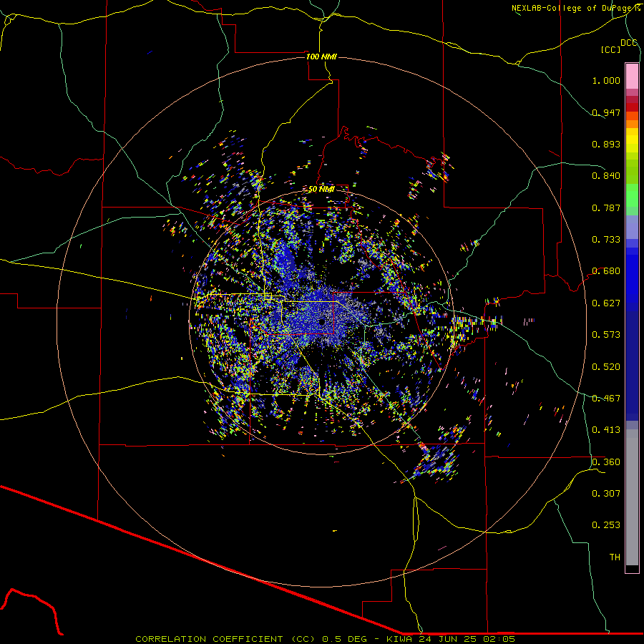Click the 50 NMI range ring label
The width and height of the screenshot is (644, 644).
321,189
